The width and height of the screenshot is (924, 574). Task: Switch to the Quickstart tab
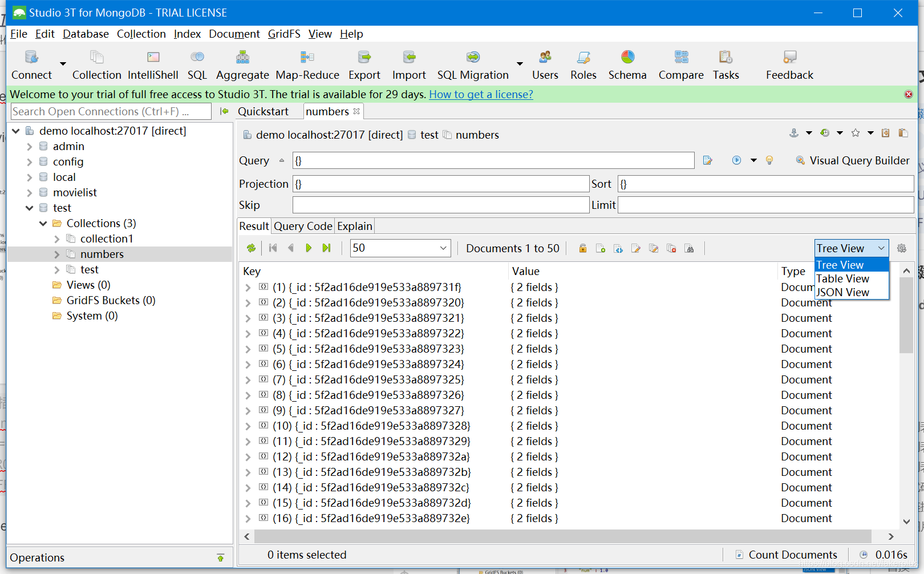[x=263, y=111]
